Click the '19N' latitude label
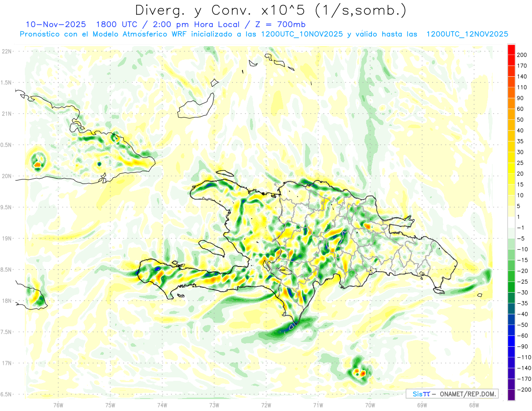532x411 pixels. point(6,239)
